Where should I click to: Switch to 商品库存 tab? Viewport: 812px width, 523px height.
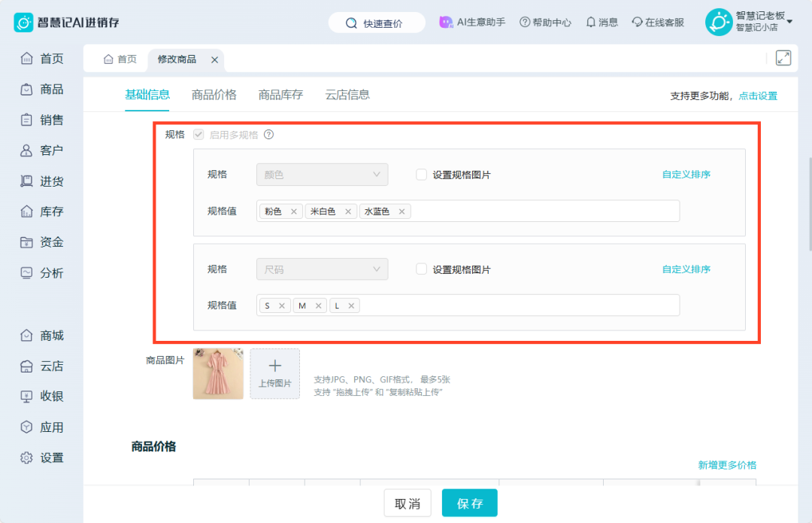[280, 95]
